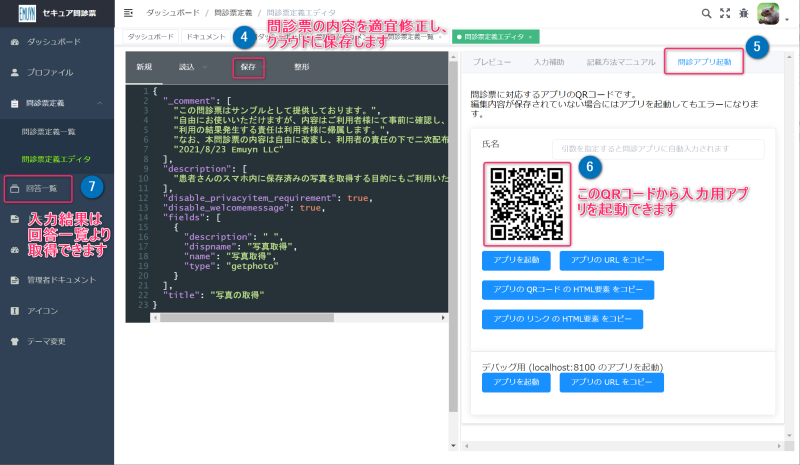Click the left pane's scroll-down arrow
The height and width of the screenshot is (465, 800).
coord(453,446)
